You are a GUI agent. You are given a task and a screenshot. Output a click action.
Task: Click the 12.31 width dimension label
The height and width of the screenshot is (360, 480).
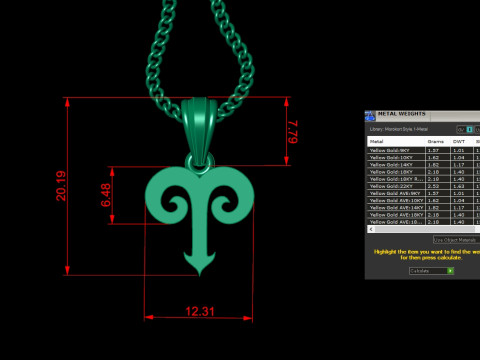(x=200, y=311)
